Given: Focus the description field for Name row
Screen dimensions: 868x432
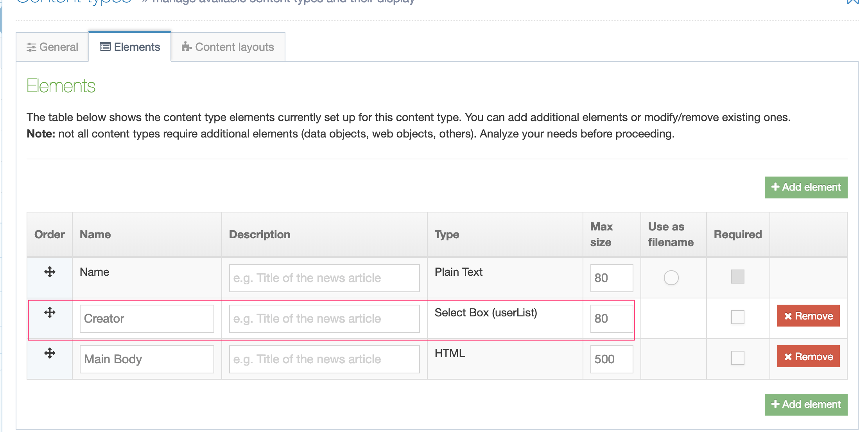Looking at the screenshot, I should tap(324, 278).
